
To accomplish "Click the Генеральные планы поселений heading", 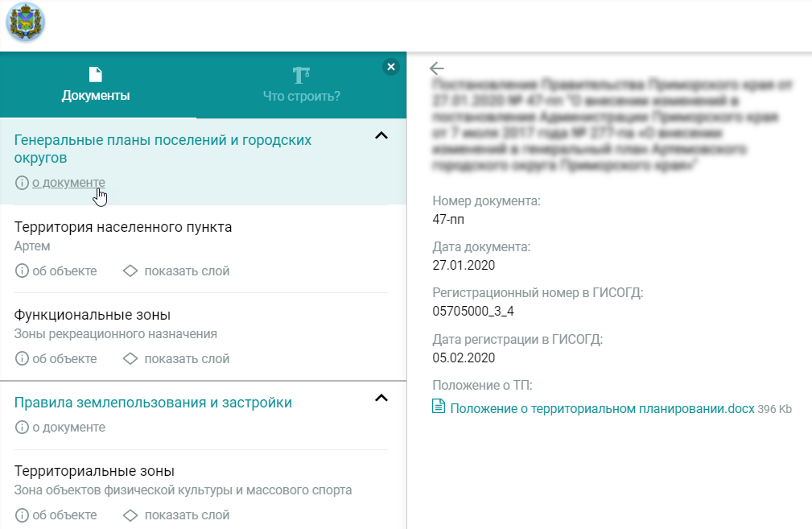I will coord(163,148).
